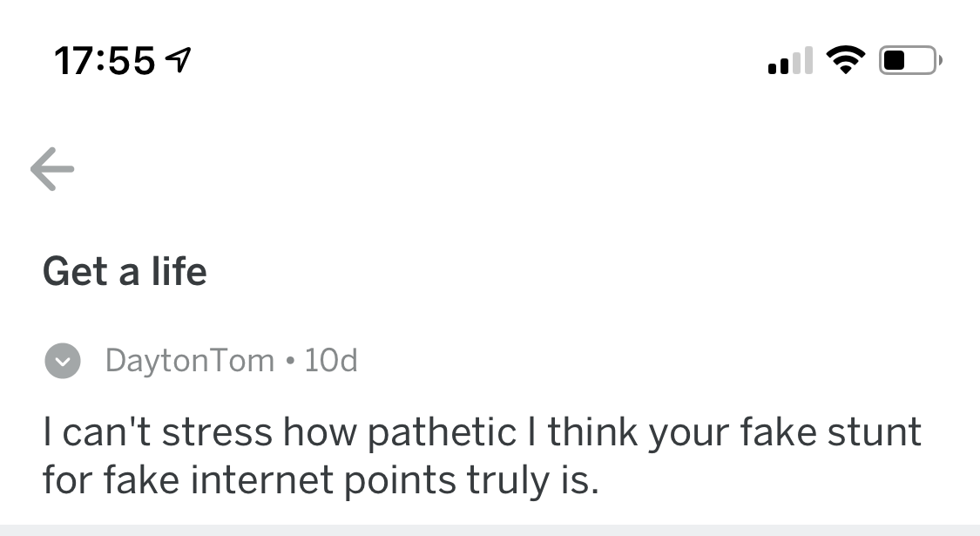The image size is (980, 536).
Task: Click the 'Get a life' subject heading
Action: point(125,272)
